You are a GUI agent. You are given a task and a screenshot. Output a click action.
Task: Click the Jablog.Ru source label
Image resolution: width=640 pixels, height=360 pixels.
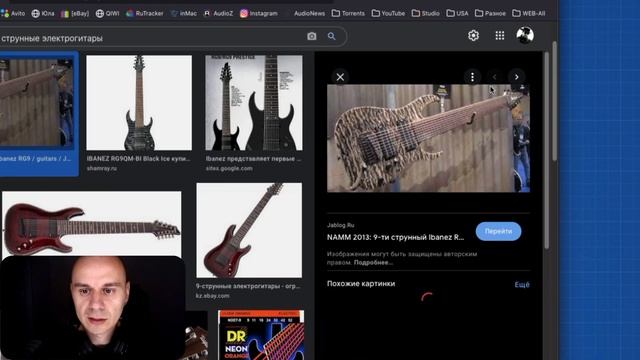[340, 225]
